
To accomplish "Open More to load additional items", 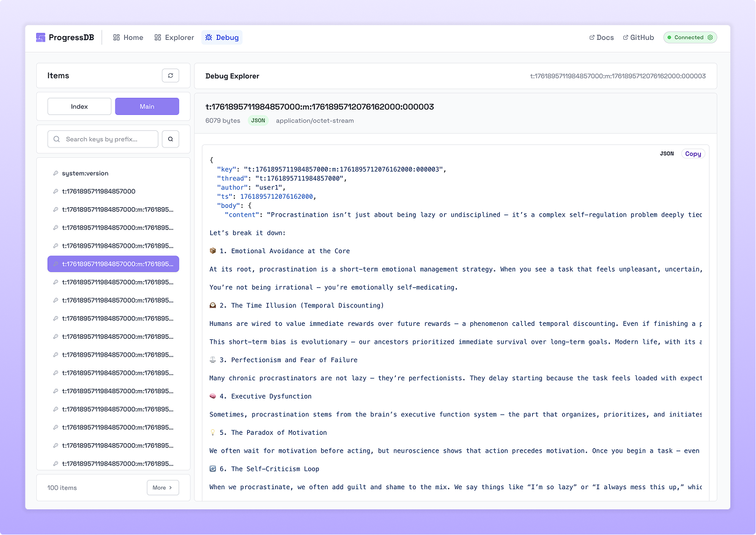I will point(162,487).
